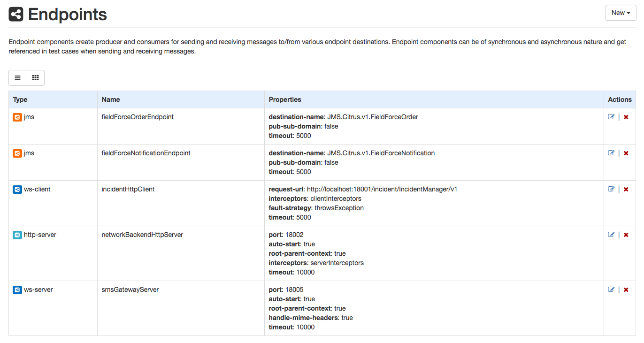The image size is (644, 343).
Task: Remove the fieldForceNotificationEndpoint endpoint
Action: (x=626, y=153)
